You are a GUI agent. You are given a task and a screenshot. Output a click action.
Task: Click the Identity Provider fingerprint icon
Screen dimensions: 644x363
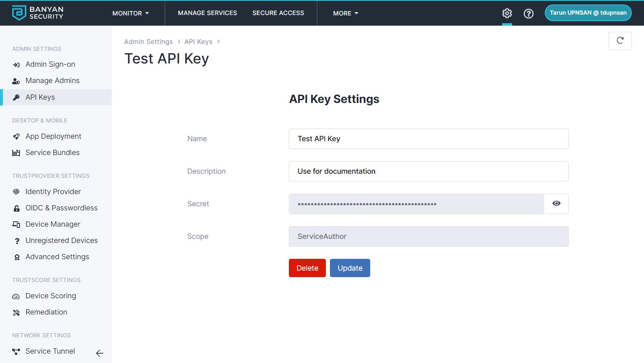click(x=16, y=192)
